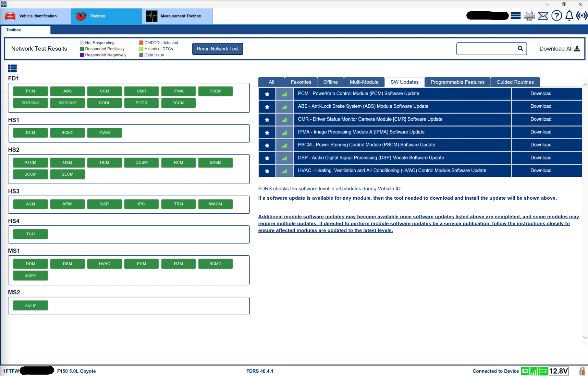
Task: Click the CMDTCs detected legend swatch
Action: point(141,43)
